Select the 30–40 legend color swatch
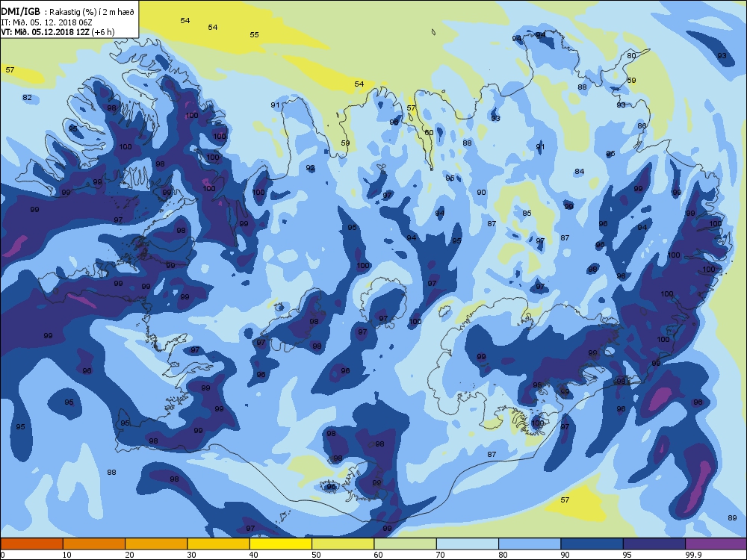This screenshot has height=560, width=747. point(219,544)
